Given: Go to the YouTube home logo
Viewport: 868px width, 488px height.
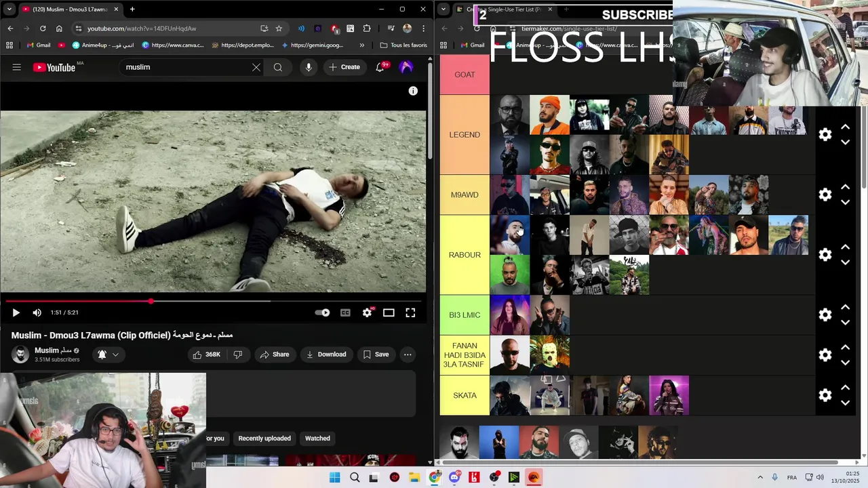Looking at the screenshot, I should click(54, 67).
